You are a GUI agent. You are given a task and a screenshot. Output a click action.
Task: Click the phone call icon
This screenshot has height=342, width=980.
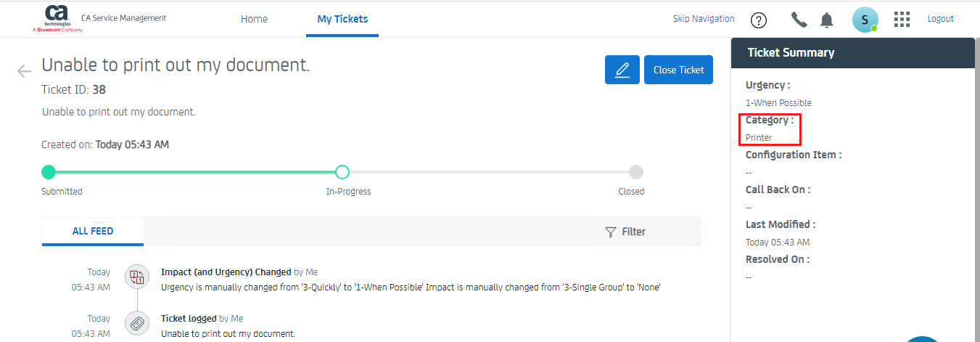(799, 20)
